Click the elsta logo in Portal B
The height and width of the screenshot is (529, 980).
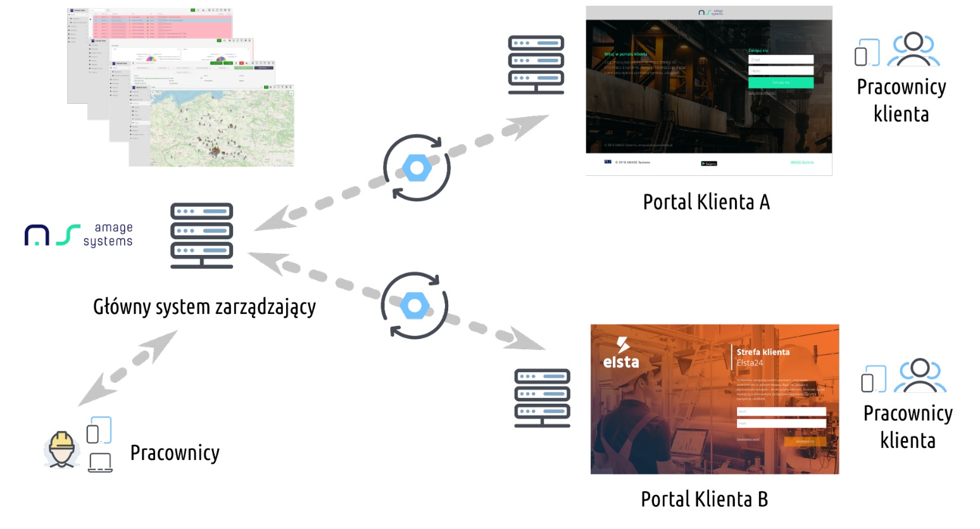pyautogui.click(x=621, y=354)
